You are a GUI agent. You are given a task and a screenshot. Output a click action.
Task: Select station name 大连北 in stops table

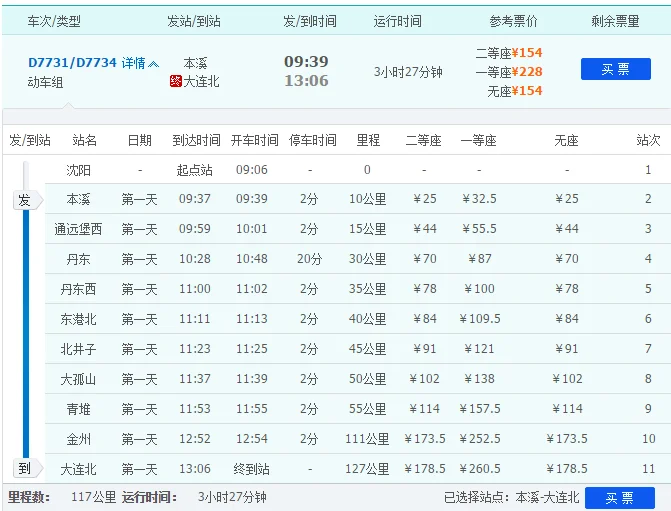point(78,469)
